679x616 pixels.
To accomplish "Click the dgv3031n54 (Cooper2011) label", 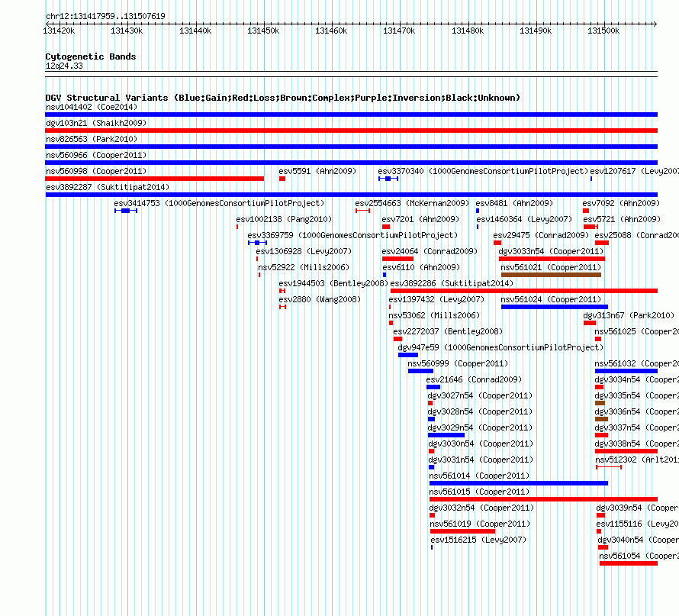I will click(481, 460).
